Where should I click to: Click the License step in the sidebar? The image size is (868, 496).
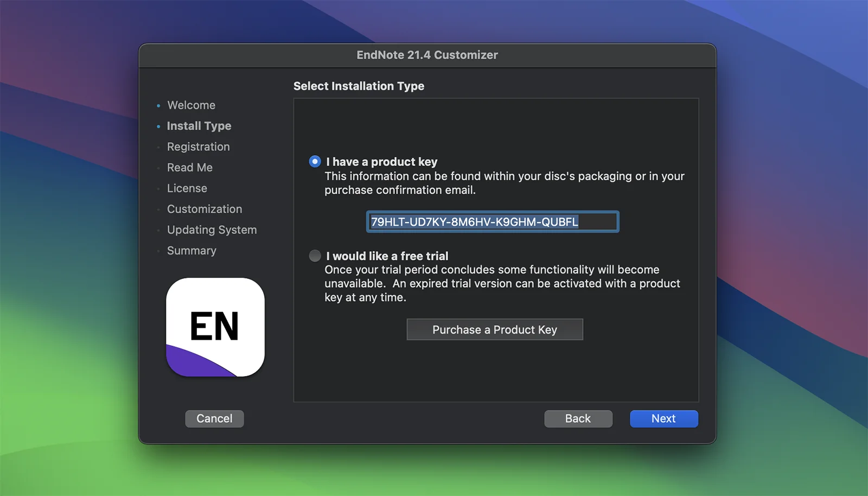(x=187, y=188)
